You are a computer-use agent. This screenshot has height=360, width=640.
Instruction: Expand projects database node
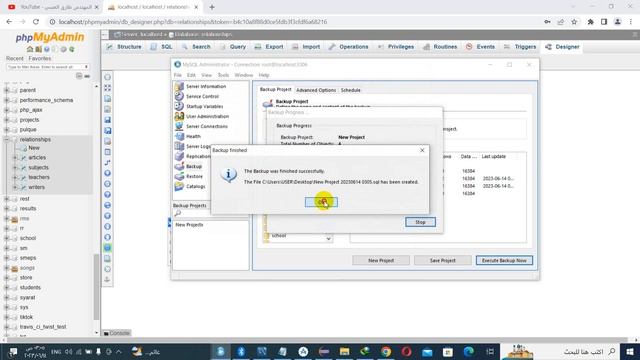7,120
